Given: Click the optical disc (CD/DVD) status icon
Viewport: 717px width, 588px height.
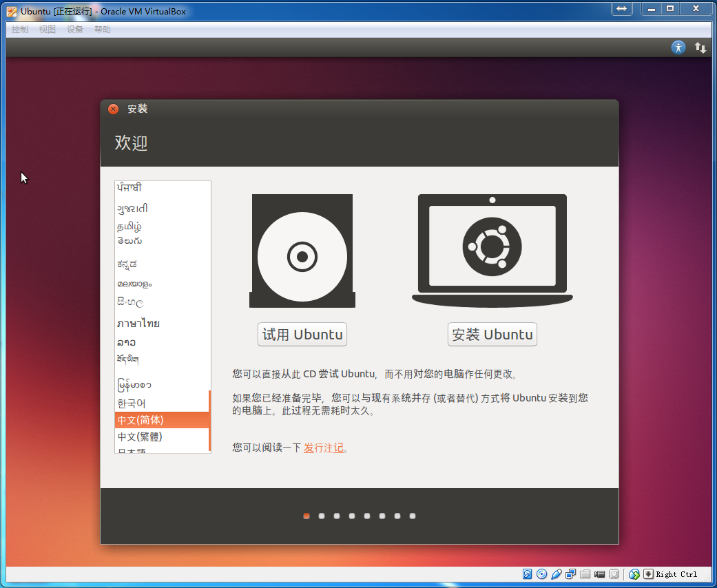Looking at the screenshot, I should click(542, 574).
